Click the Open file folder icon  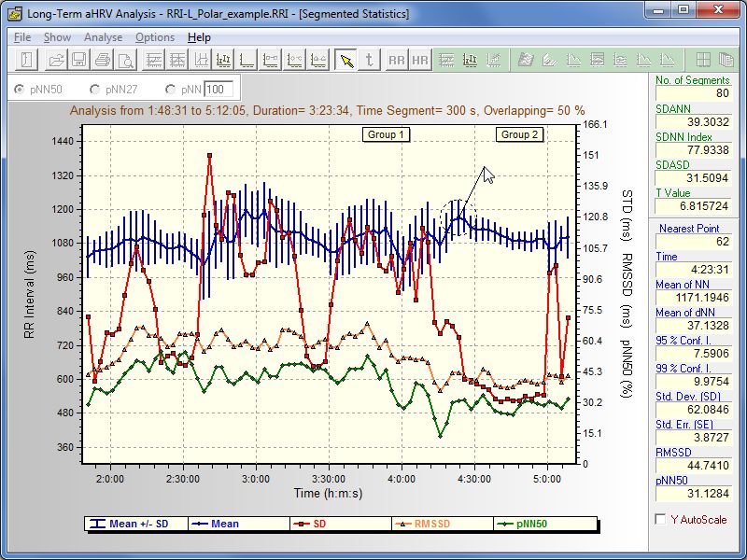click(x=57, y=61)
